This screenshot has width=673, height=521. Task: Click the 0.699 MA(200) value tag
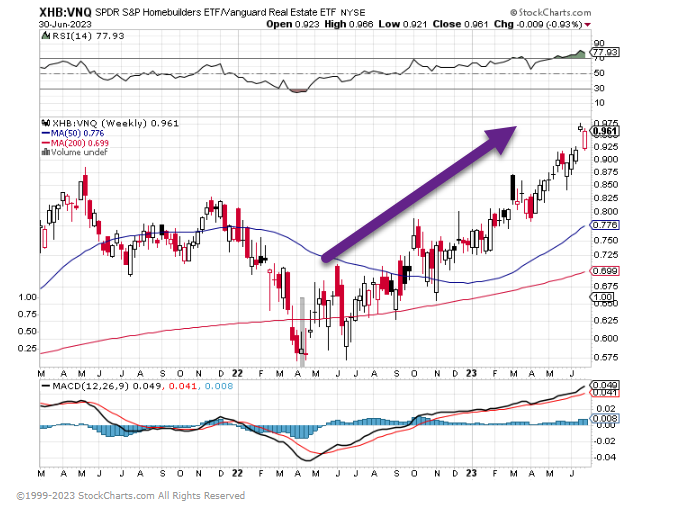605,271
